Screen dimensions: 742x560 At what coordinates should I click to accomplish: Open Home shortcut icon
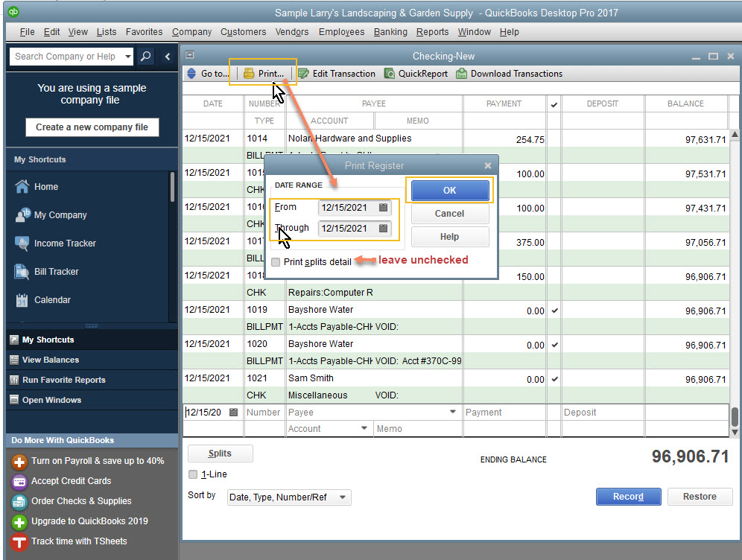click(22, 186)
